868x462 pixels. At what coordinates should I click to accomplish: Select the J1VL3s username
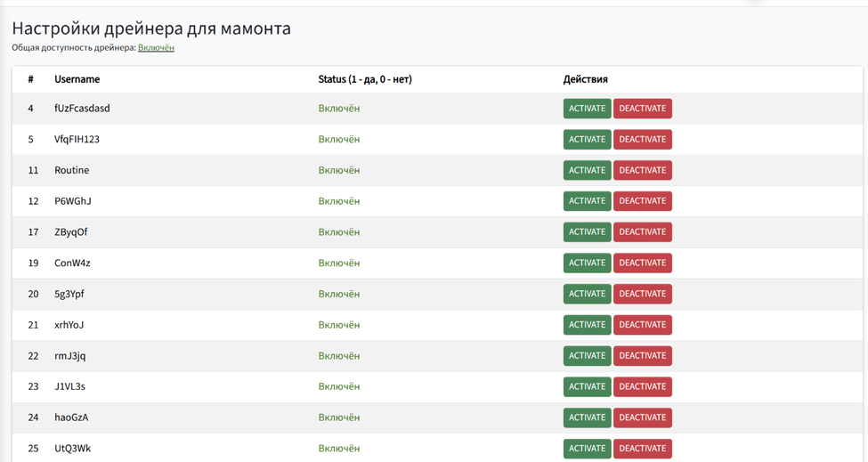point(69,386)
